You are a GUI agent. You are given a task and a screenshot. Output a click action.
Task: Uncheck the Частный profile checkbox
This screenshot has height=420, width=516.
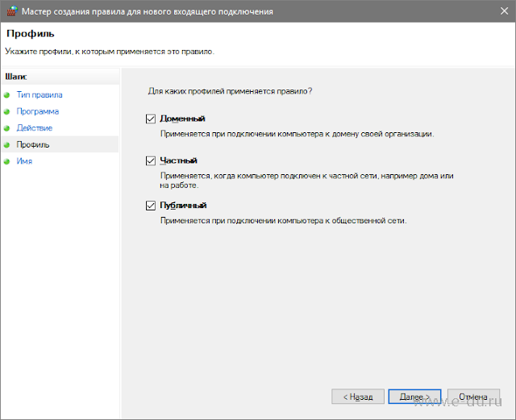point(150,160)
